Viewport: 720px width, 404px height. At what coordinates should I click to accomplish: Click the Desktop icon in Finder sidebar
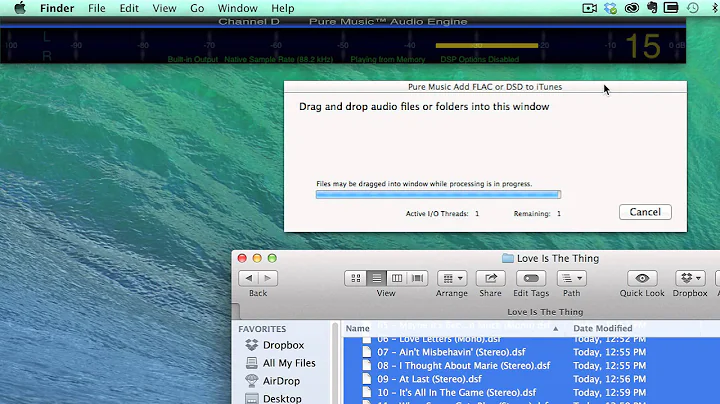pyautogui.click(x=252, y=398)
